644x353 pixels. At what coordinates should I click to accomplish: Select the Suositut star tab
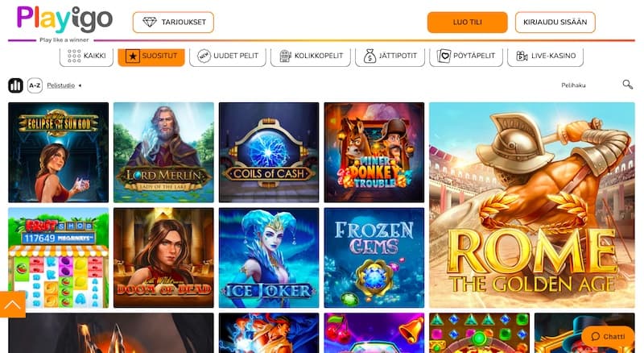(151, 56)
